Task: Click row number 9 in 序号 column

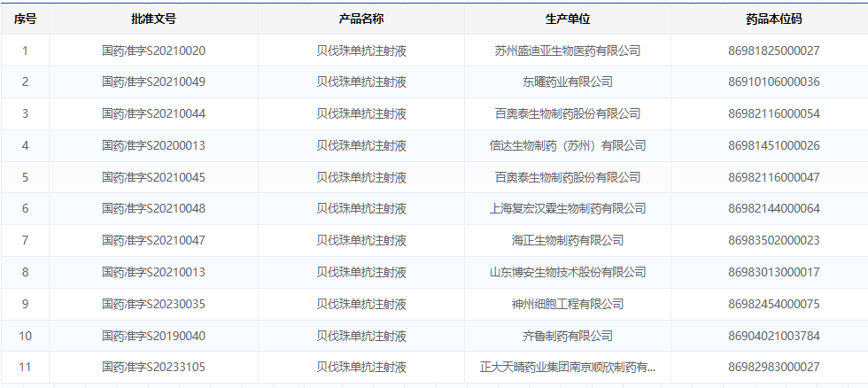Action: [25, 304]
